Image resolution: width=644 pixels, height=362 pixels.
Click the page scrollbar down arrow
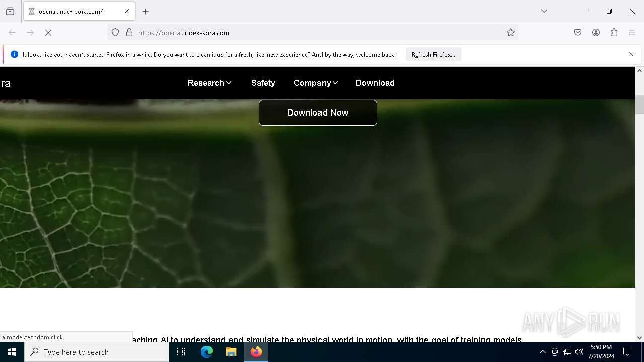point(639,338)
